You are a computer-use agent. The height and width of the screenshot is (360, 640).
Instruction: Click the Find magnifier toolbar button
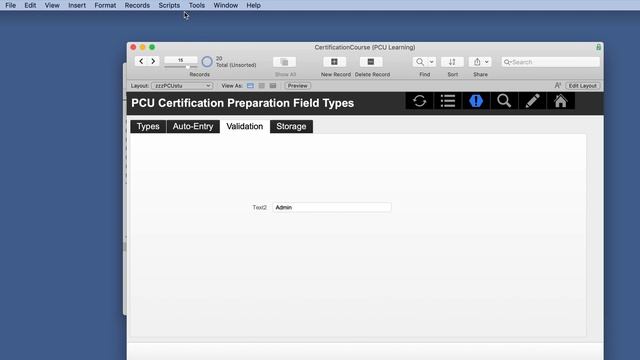click(x=420, y=62)
